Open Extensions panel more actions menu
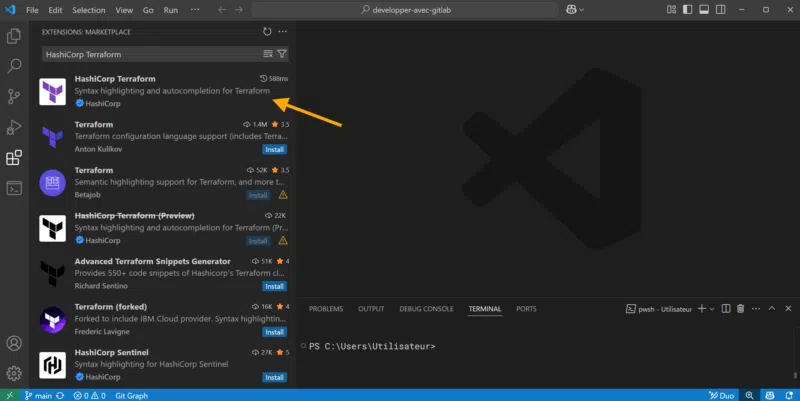Viewport: 800px width, 401px height. [x=283, y=32]
